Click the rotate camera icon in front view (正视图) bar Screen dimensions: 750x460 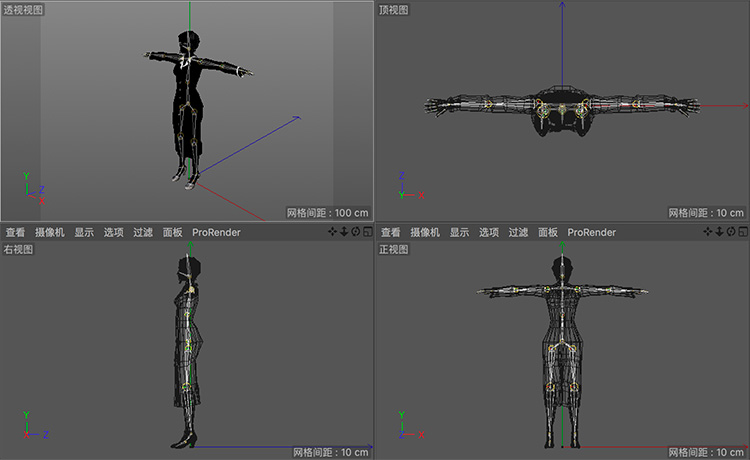(731, 232)
